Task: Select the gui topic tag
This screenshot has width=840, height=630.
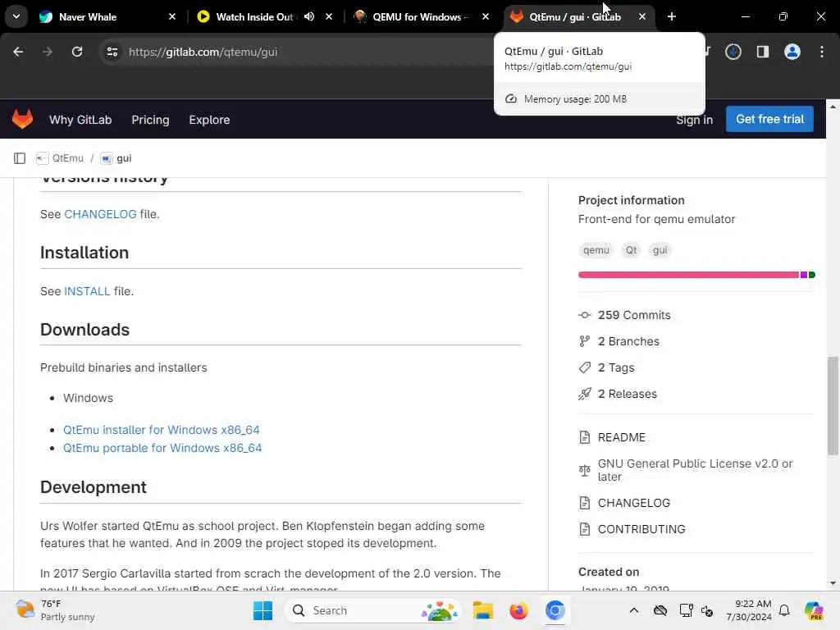Action: [660, 250]
